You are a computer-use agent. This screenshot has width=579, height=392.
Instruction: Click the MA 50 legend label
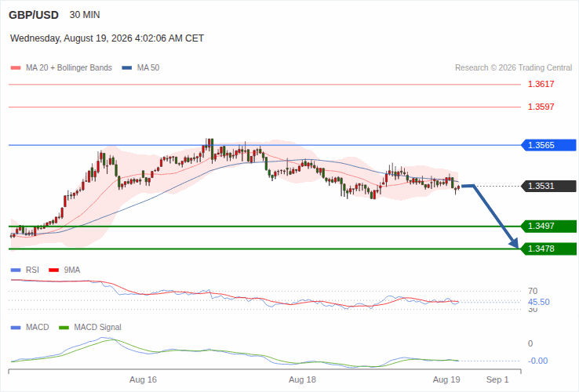148,68
